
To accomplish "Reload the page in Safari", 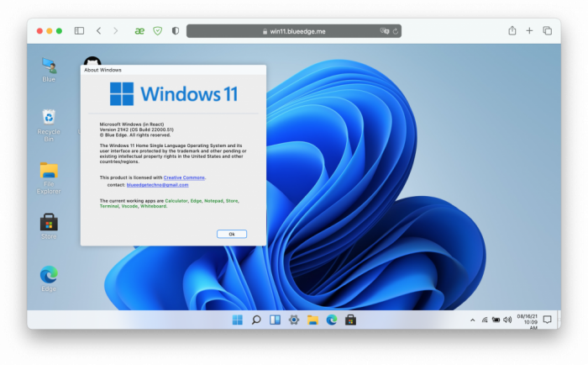I will 396,32.
